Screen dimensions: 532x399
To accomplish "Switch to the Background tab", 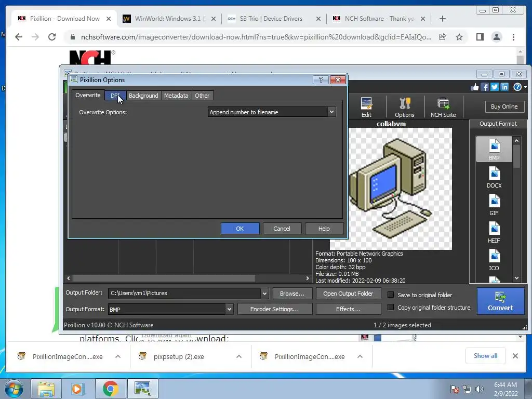I will 143,96.
